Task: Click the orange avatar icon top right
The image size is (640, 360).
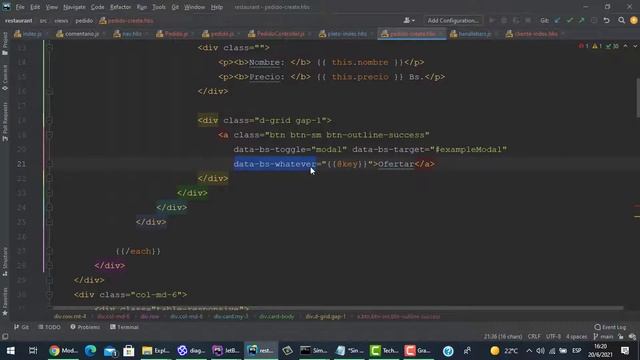Action: click(634, 20)
